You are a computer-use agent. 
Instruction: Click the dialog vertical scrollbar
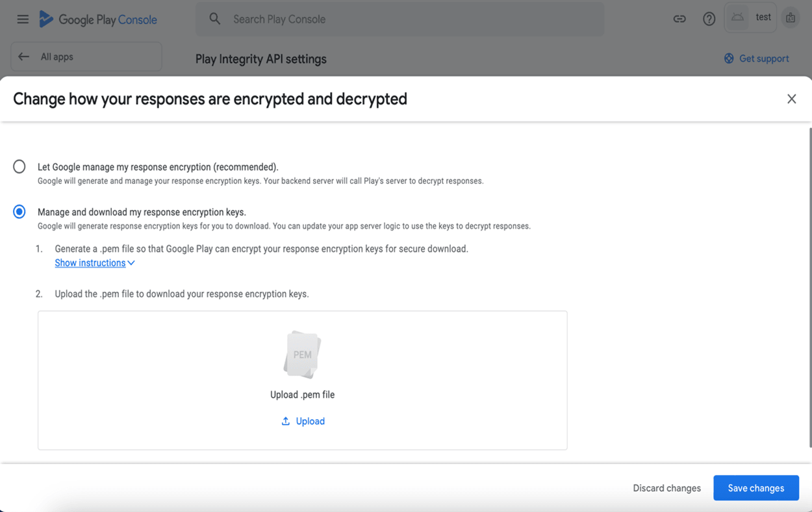[x=809, y=286]
